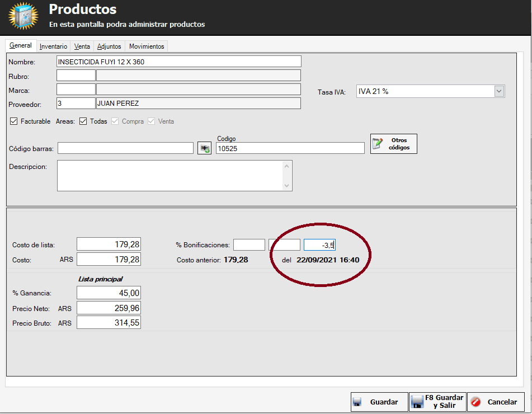532x414 pixels.
Task: Focus the Código barras input field
Action: click(x=125, y=148)
